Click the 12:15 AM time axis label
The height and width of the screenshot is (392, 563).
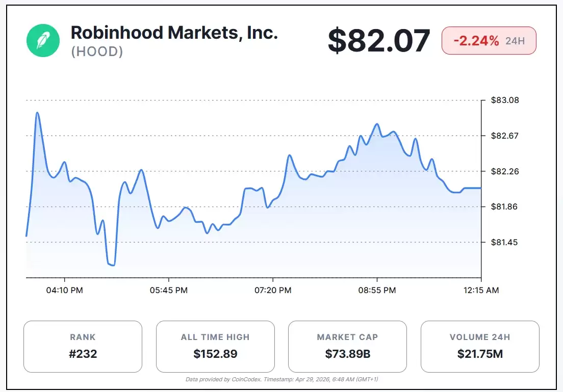(480, 290)
